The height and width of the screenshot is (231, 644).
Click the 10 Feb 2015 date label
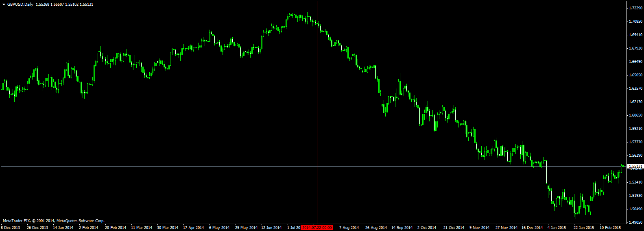(x=610, y=228)
